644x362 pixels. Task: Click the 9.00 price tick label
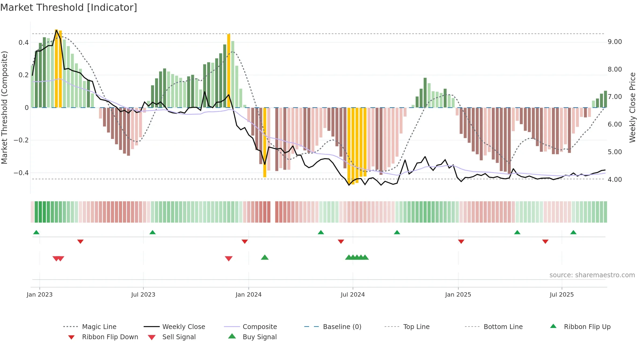[615, 42]
